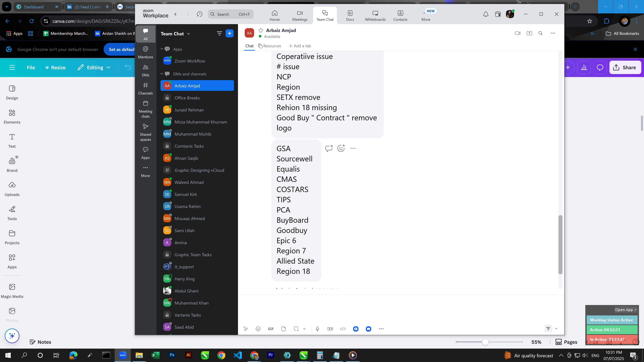Expand screenshot options arrow in composer

tap(304, 329)
